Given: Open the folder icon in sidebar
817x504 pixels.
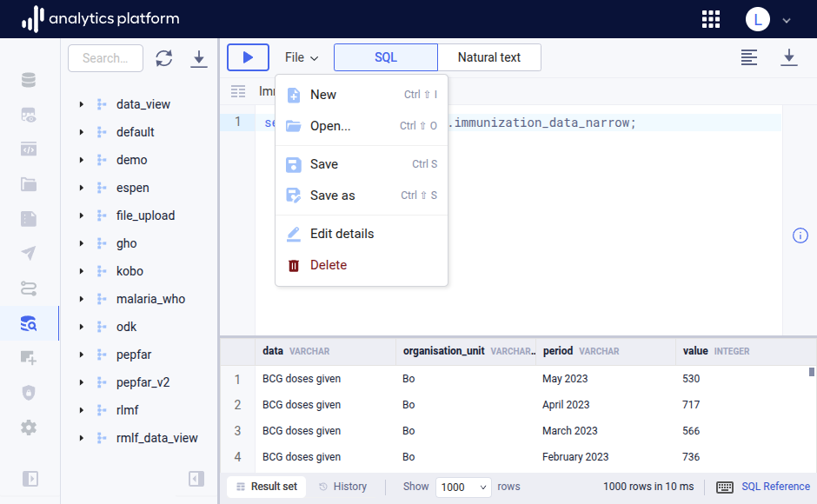Looking at the screenshot, I should tap(29, 184).
